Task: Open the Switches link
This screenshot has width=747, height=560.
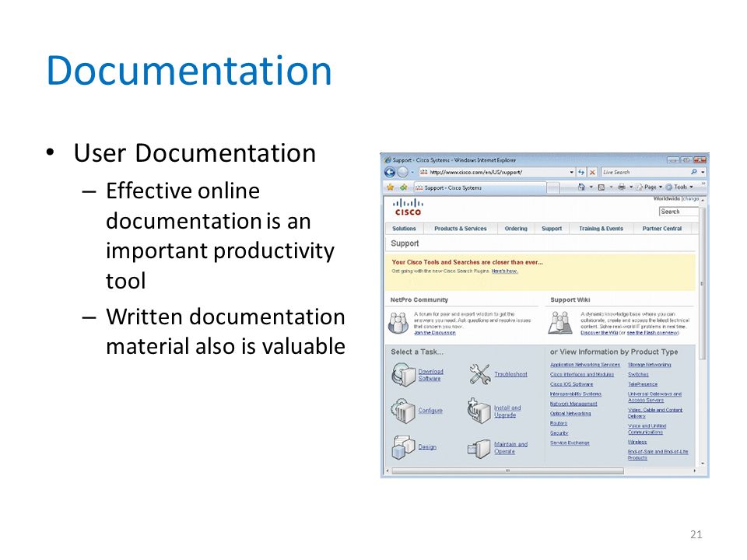Action: tap(638, 374)
